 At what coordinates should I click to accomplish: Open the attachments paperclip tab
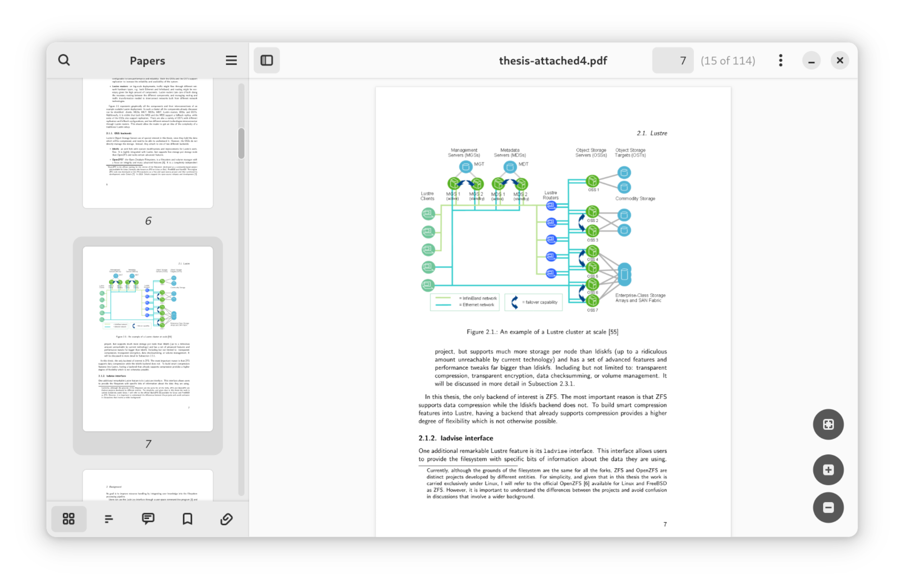[227, 519]
